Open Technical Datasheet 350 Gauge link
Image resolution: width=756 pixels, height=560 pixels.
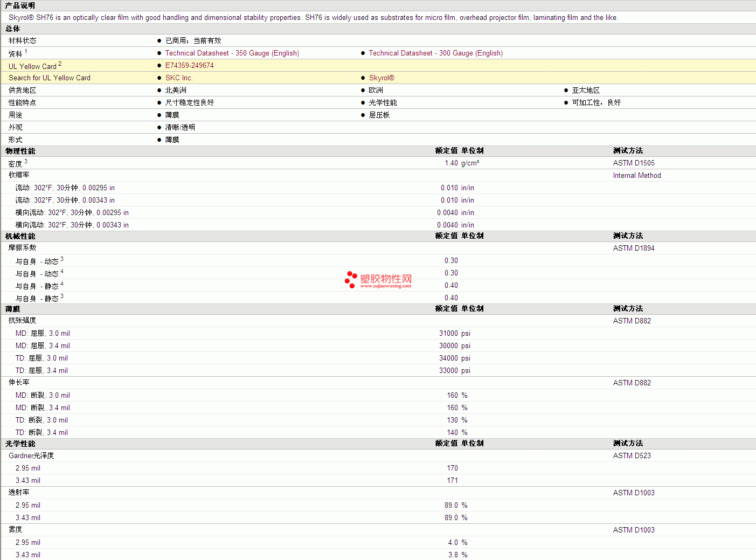(x=232, y=53)
